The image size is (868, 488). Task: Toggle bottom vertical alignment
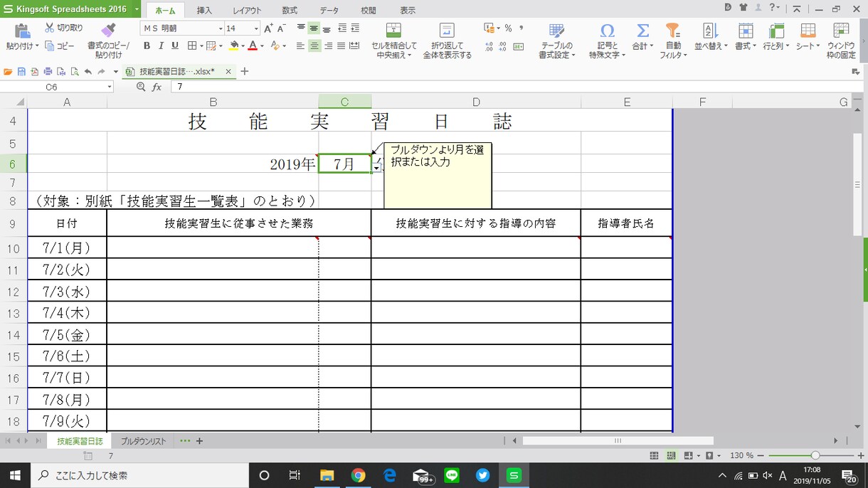327,28
